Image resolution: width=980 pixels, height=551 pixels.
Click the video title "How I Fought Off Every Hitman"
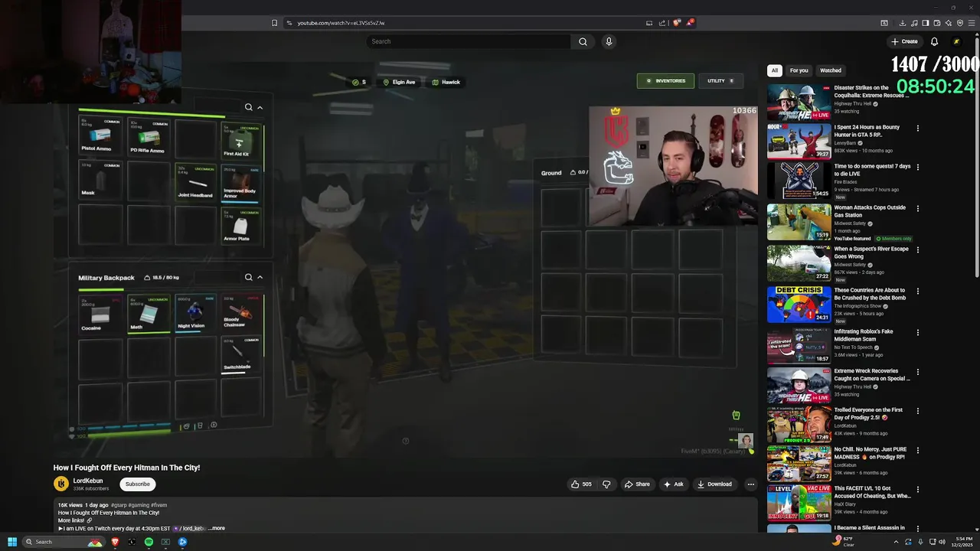(126, 468)
